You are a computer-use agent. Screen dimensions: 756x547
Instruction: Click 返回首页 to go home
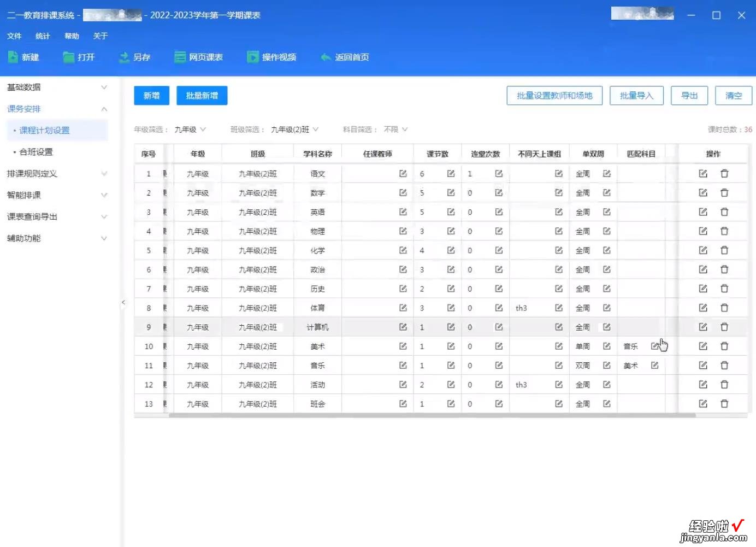tap(345, 57)
